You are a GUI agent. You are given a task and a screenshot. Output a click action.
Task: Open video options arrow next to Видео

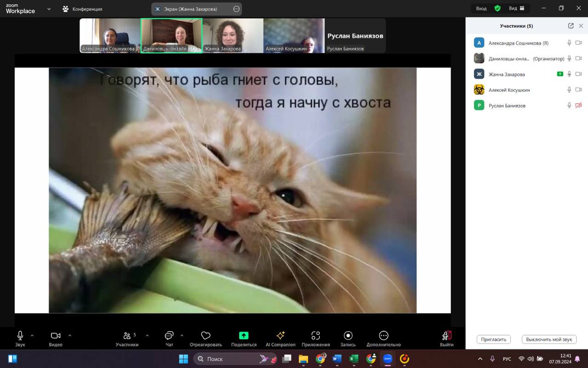pyautogui.click(x=70, y=335)
